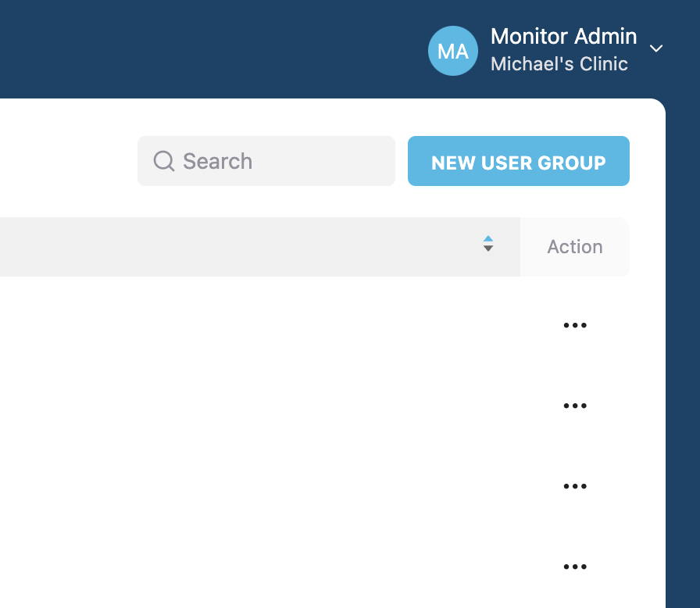The width and height of the screenshot is (700, 608).
Task: Click the magnifying glass search icon
Action: coord(164,161)
